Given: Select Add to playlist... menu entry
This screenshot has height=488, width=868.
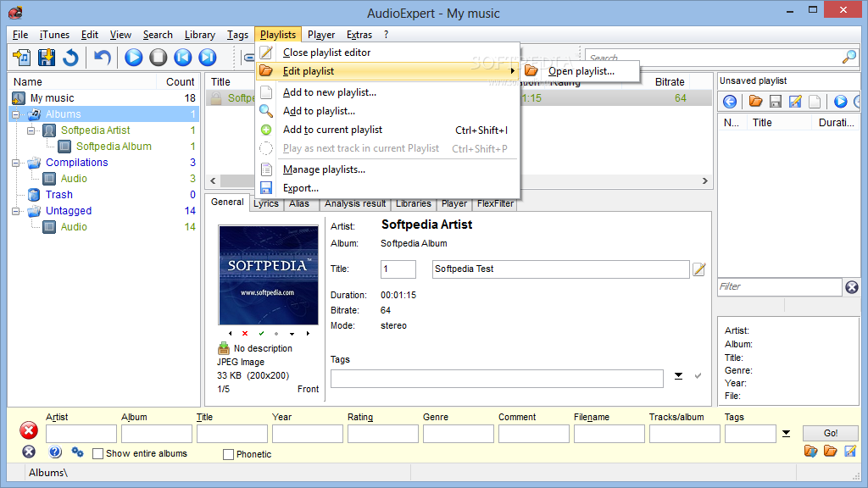Looking at the screenshot, I should click(387, 111).
